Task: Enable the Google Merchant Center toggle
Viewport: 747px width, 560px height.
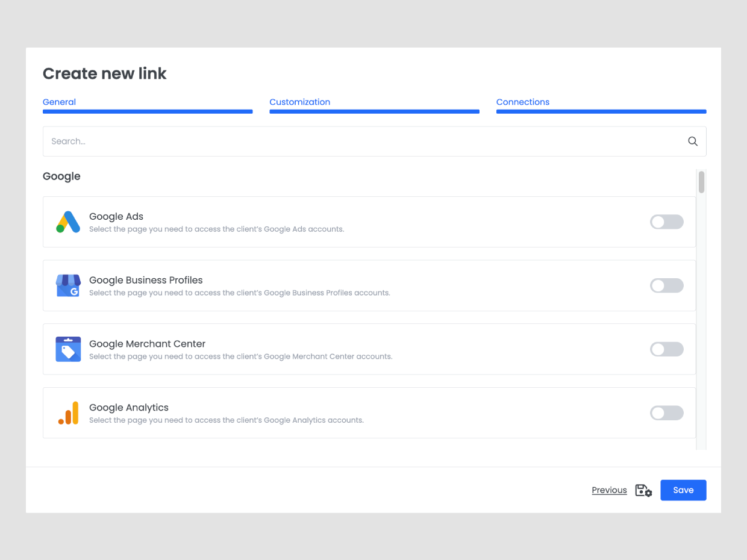Action: (666, 349)
